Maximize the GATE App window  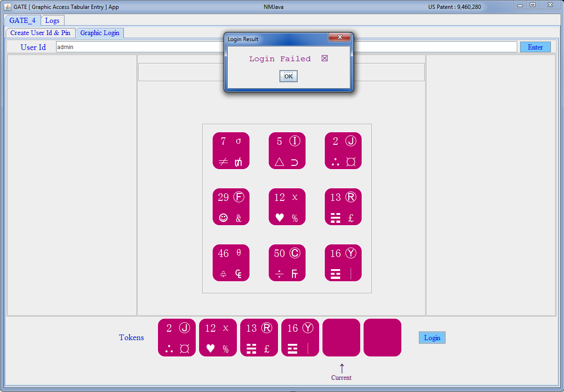(x=532, y=5)
